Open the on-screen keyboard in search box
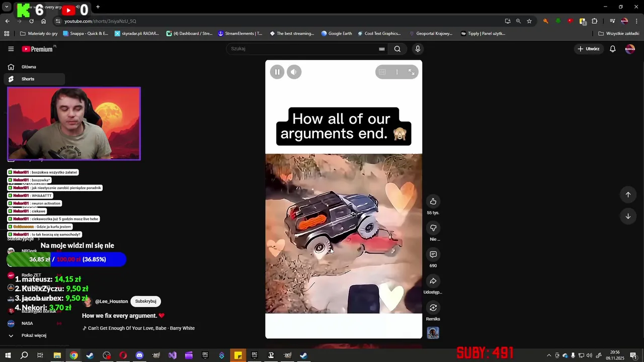 tap(382, 49)
